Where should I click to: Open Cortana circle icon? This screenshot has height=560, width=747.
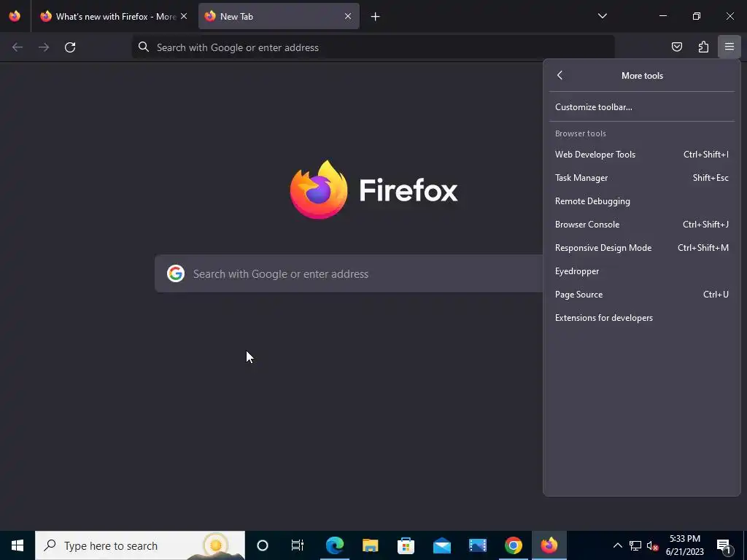click(x=263, y=545)
